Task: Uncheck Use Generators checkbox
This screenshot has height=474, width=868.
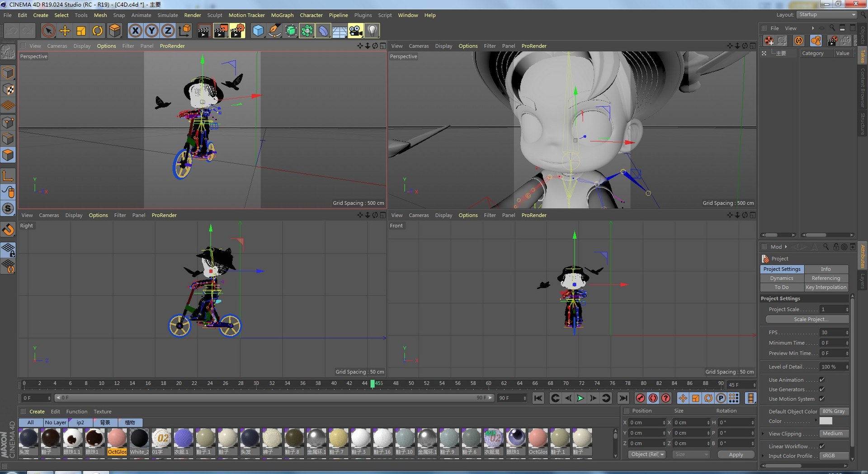Action: coord(822,389)
